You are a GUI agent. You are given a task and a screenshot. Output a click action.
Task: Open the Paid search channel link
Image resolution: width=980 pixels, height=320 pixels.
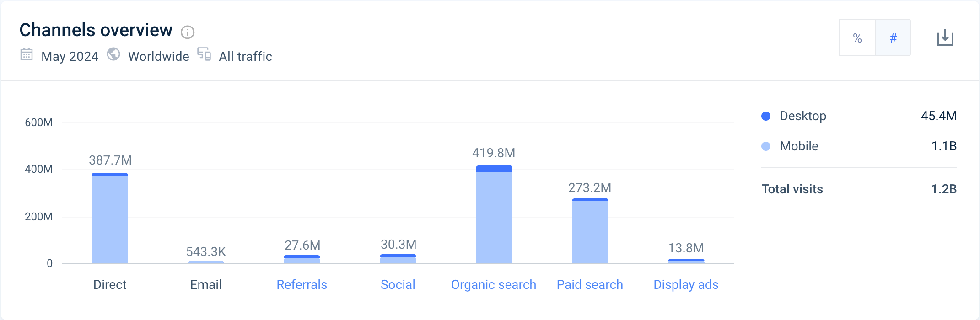[x=590, y=284]
